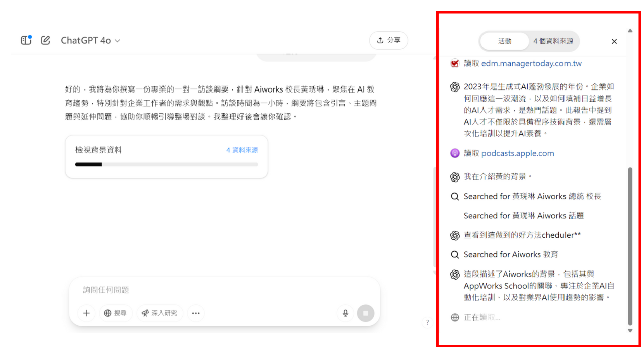
Task: Click ChatGPT logo beside 2023年是生成式AI paragraph
Action: point(455,87)
